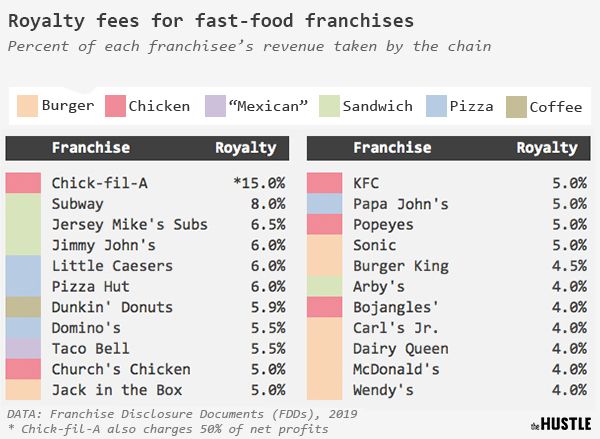This screenshot has height=439, width=600.
Task: Click the Sandwich legend green swatch
Action: click(329, 106)
